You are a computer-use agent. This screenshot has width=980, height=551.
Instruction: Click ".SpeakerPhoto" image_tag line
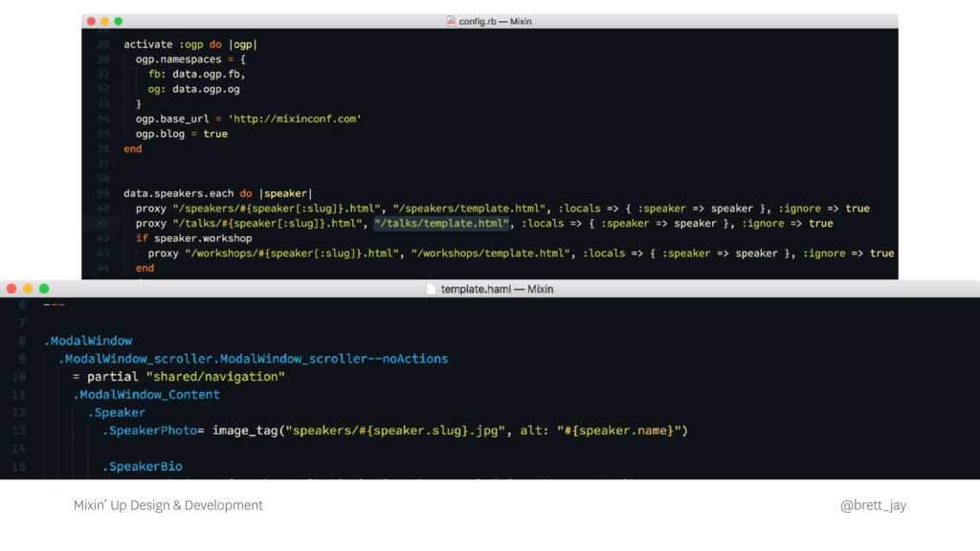395,430
